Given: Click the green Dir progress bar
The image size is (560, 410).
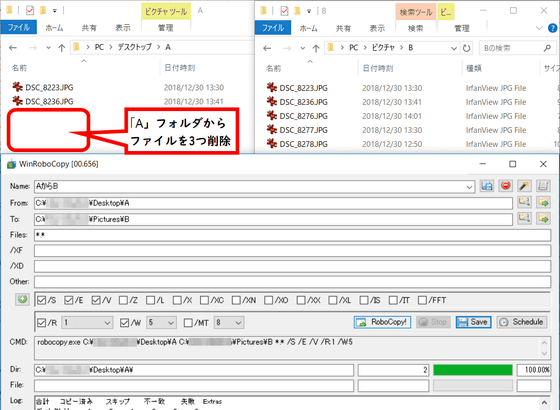Looking at the screenshot, I should click(473, 370).
